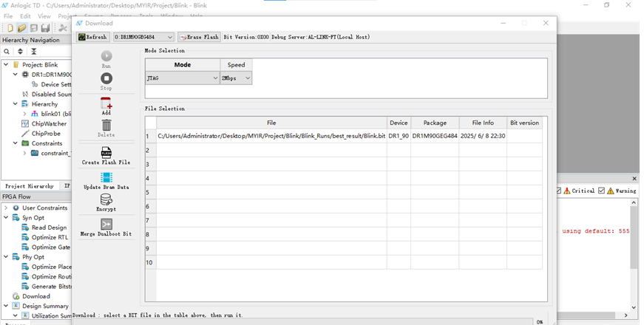Collapse the DR1::DR1M90 device node
The image size is (644, 325).
[16, 75]
